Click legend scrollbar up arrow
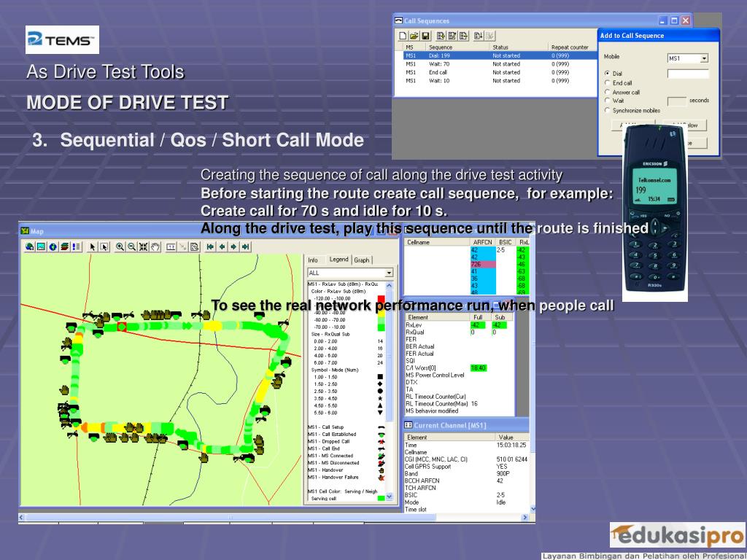 point(390,285)
